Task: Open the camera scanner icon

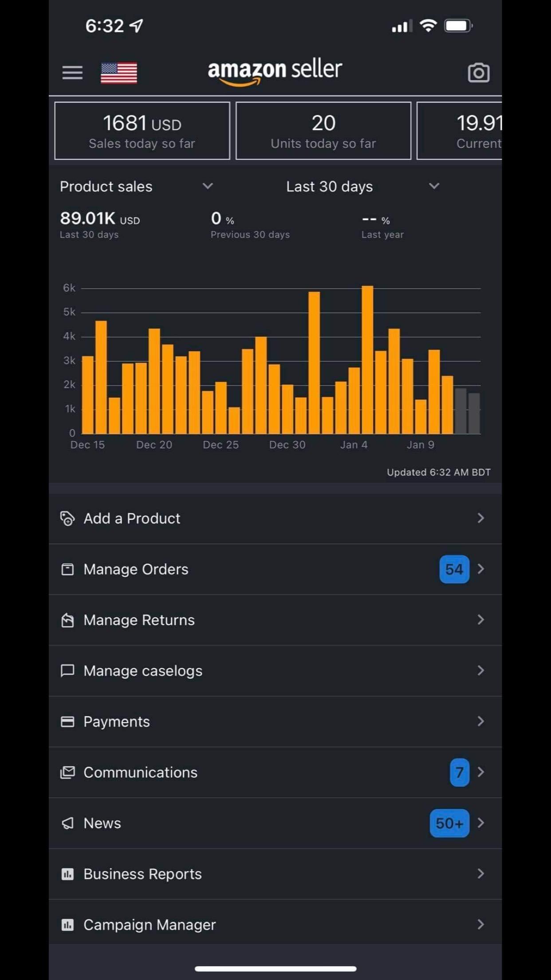Action: point(478,73)
